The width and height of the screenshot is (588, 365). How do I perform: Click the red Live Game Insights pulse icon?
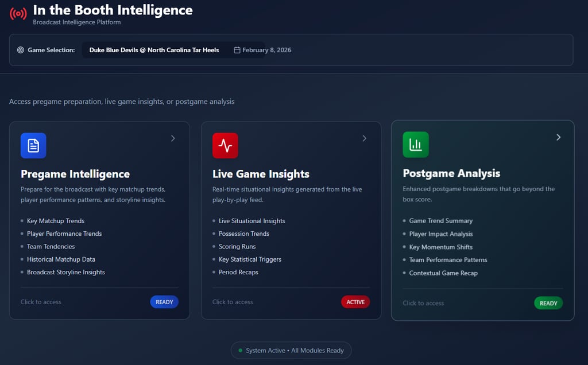point(225,146)
